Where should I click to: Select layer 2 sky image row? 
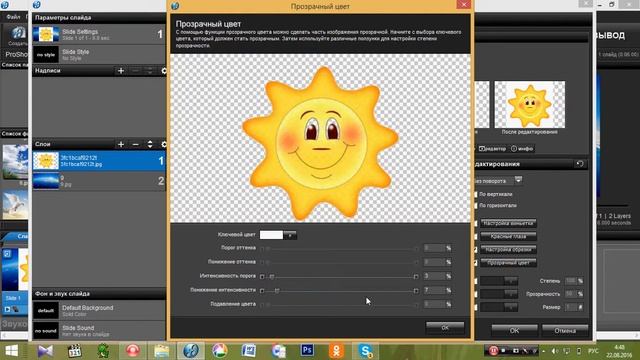pyautogui.click(x=99, y=181)
